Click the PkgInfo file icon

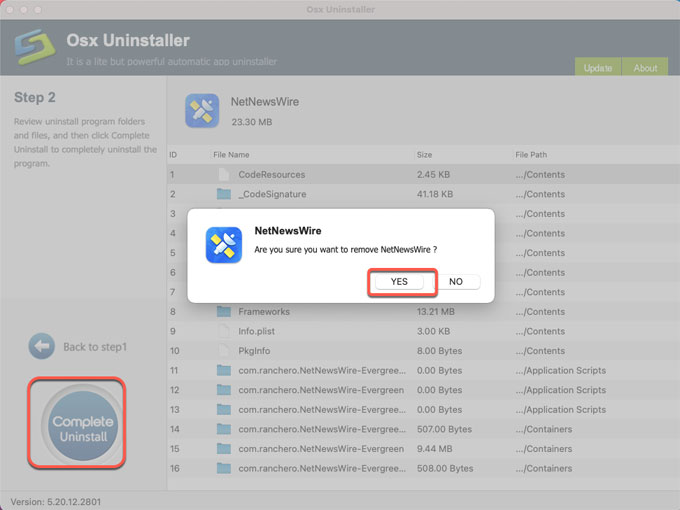pyautogui.click(x=224, y=350)
